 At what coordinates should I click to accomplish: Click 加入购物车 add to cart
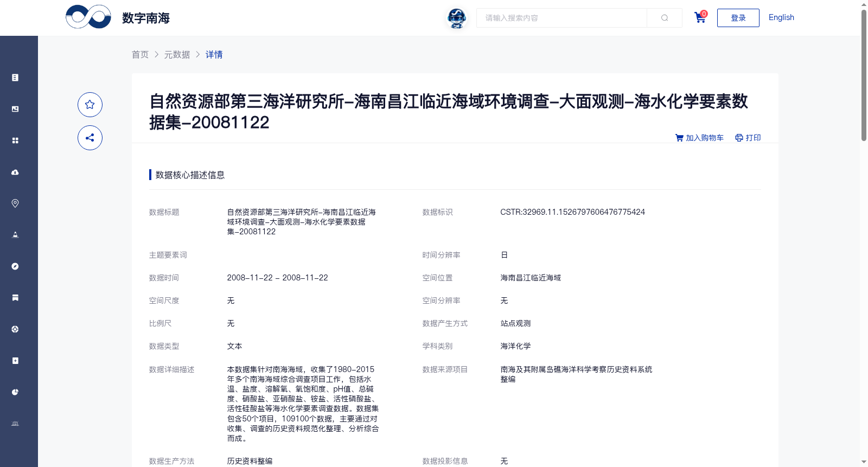click(700, 138)
